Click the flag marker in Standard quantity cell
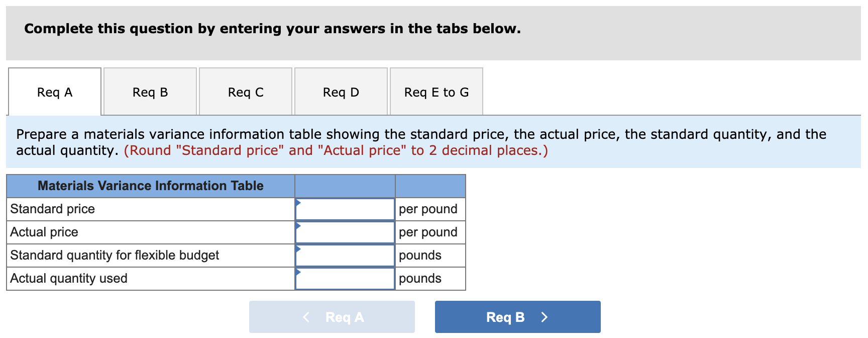 click(x=298, y=248)
